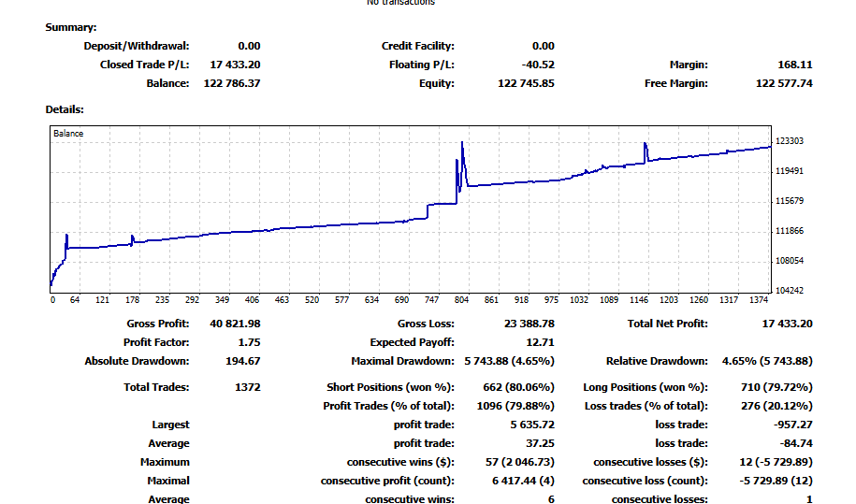This screenshot has height=504, width=856.
Task: Click the Maximal Drawdown label
Action: (x=402, y=361)
